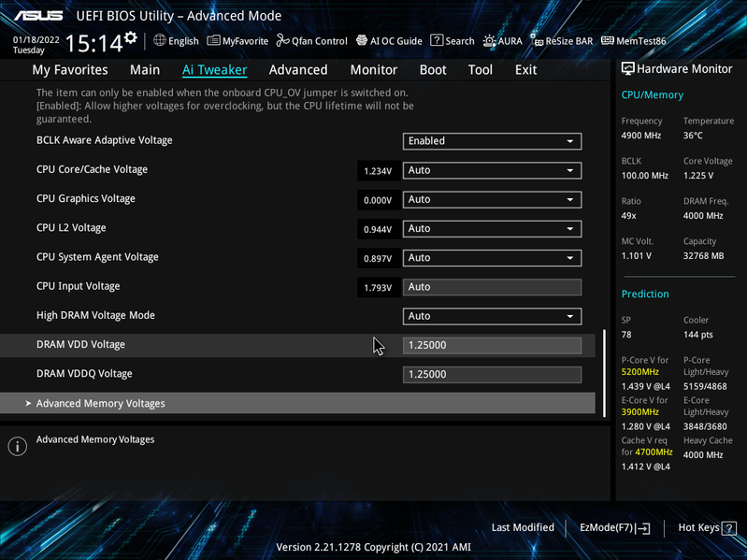The width and height of the screenshot is (747, 560).
Task: Click the 1.793V input voltage readout
Action: point(378,288)
